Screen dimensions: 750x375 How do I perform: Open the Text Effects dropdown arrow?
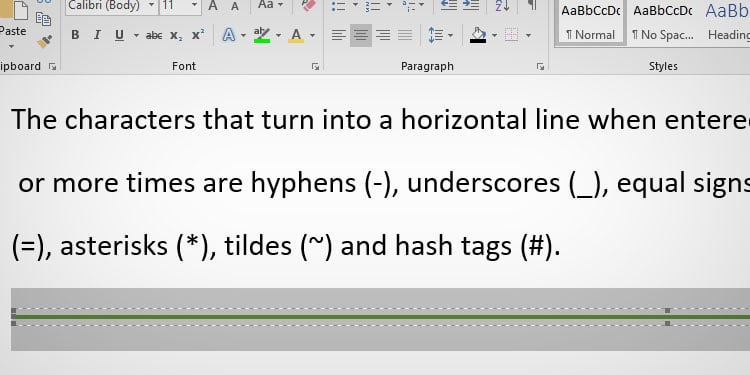pyautogui.click(x=243, y=35)
